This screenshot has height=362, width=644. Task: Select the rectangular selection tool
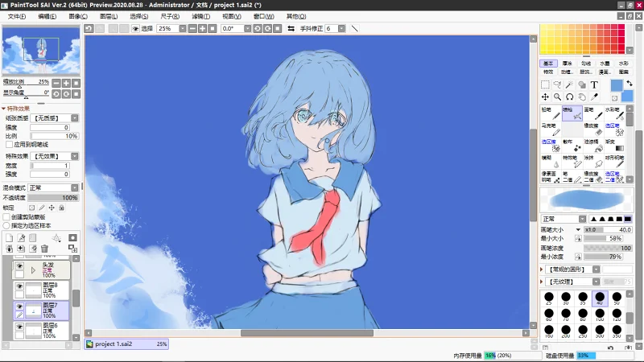tap(545, 85)
